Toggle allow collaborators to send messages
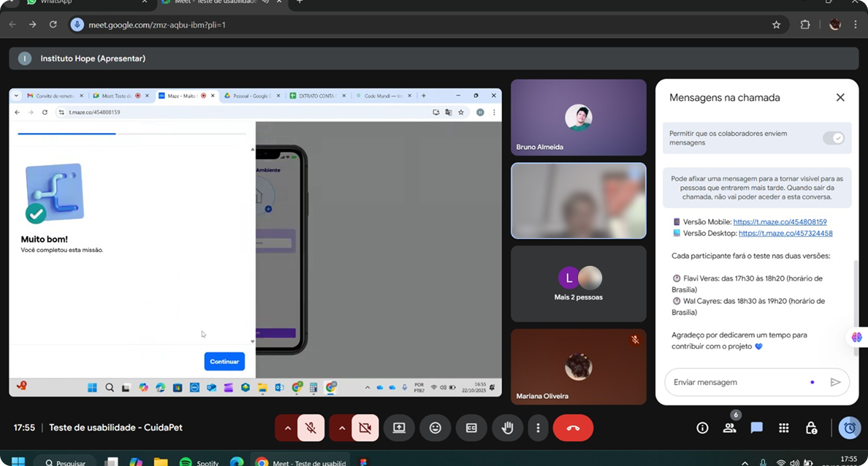The width and height of the screenshot is (868, 466). point(834,138)
